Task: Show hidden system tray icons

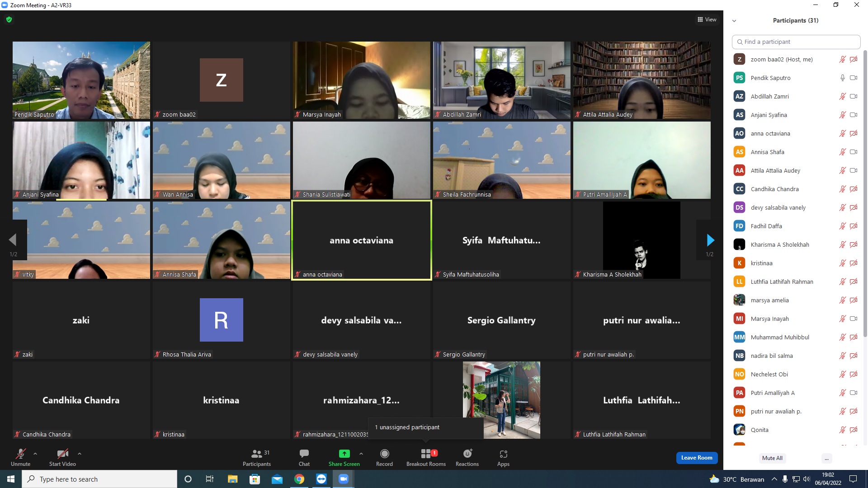Action: pyautogui.click(x=774, y=479)
